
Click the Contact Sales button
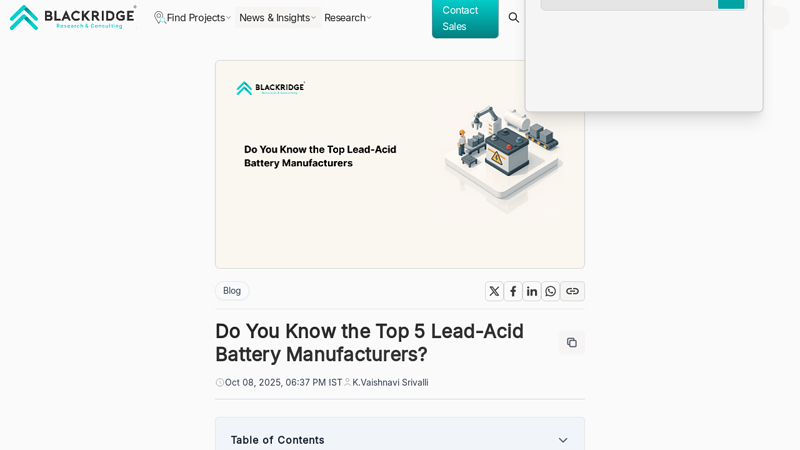(465, 18)
